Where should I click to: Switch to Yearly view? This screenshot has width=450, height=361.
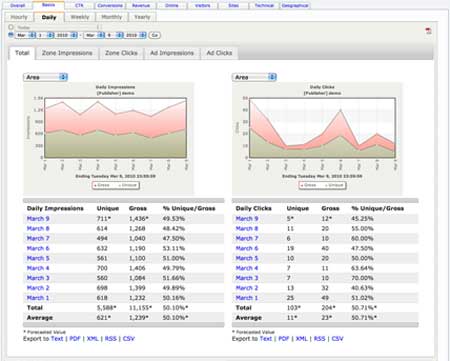coord(142,17)
